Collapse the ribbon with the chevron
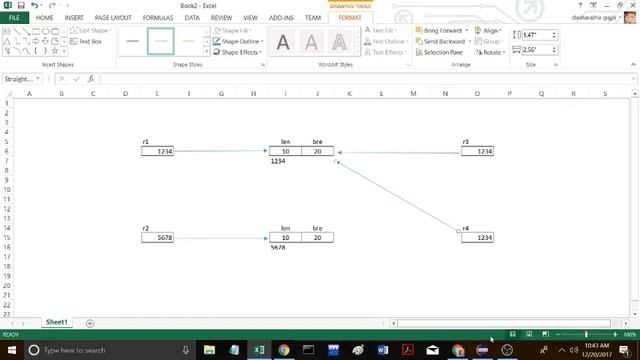 pos(633,64)
